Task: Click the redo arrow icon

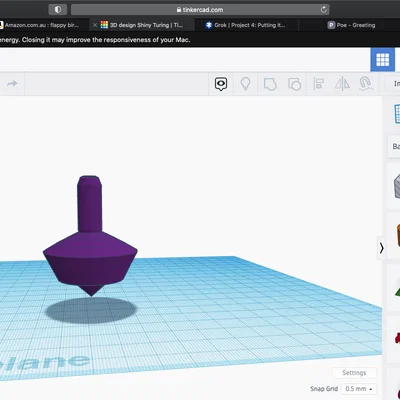Action: [12, 83]
